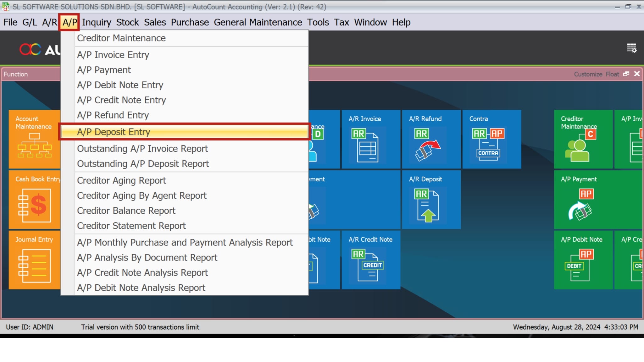Screen dimensions: 644x362
Task: Open the Purchase menu
Action: pyautogui.click(x=190, y=22)
